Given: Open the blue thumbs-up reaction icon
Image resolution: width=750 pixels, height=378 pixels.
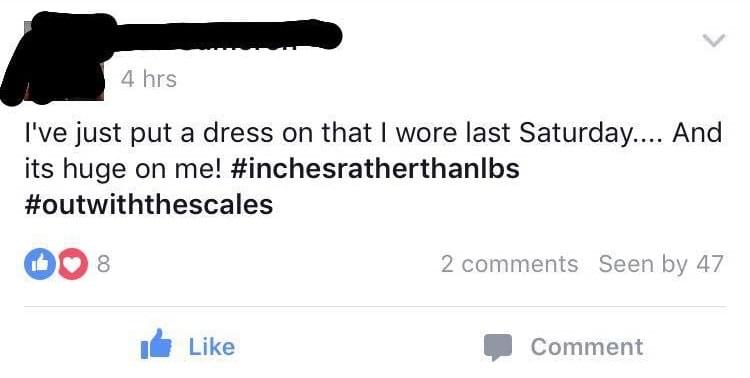Looking at the screenshot, I should [x=40, y=264].
